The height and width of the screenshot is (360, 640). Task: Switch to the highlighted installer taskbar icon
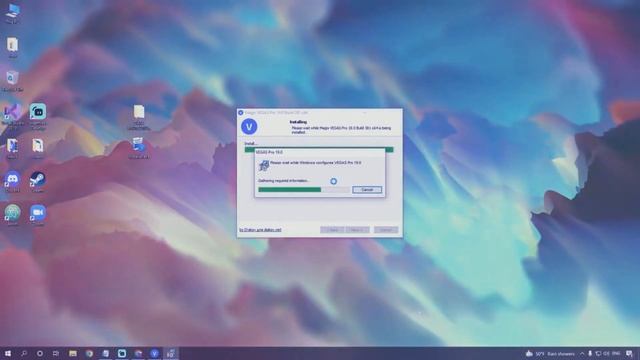click(x=171, y=353)
